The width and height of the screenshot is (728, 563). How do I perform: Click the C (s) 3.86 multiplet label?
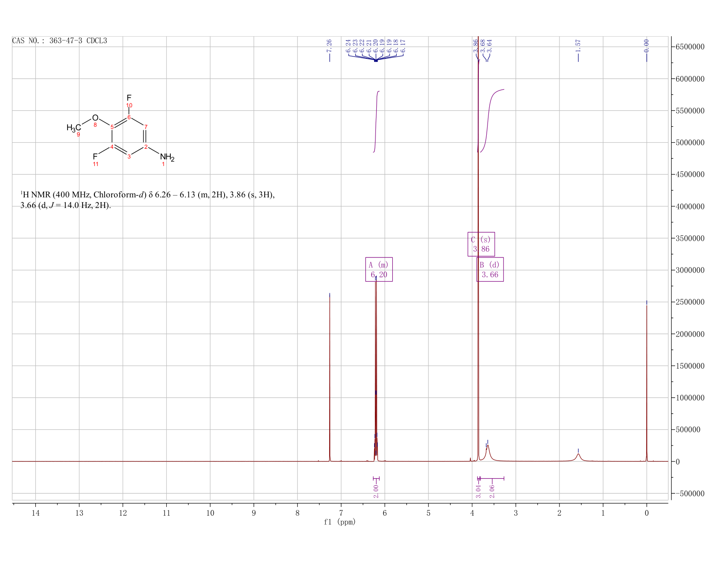(x=481, y=244)
